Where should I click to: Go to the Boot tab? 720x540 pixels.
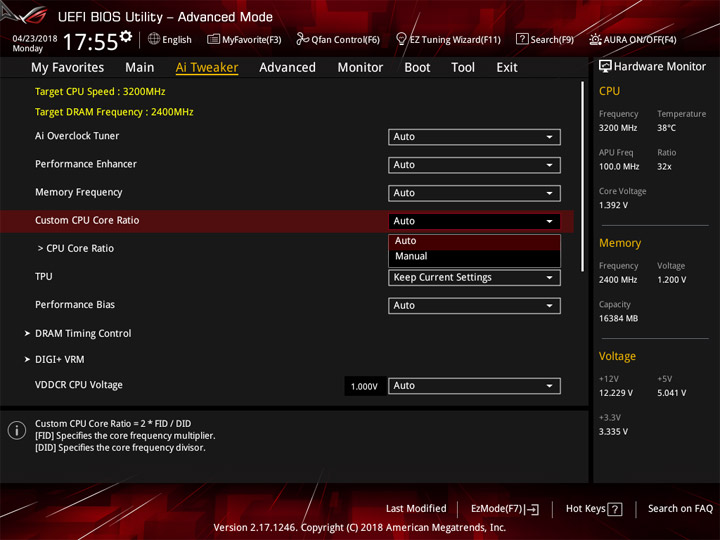417,68
